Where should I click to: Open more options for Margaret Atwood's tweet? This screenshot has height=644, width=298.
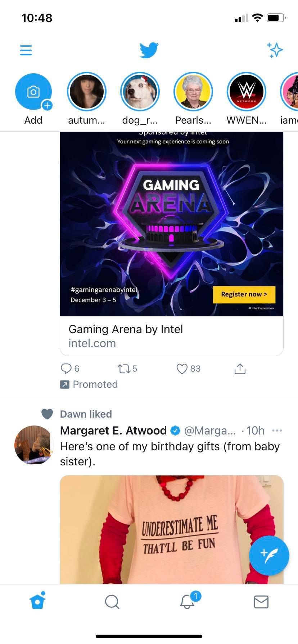click(x=277, y=430)
